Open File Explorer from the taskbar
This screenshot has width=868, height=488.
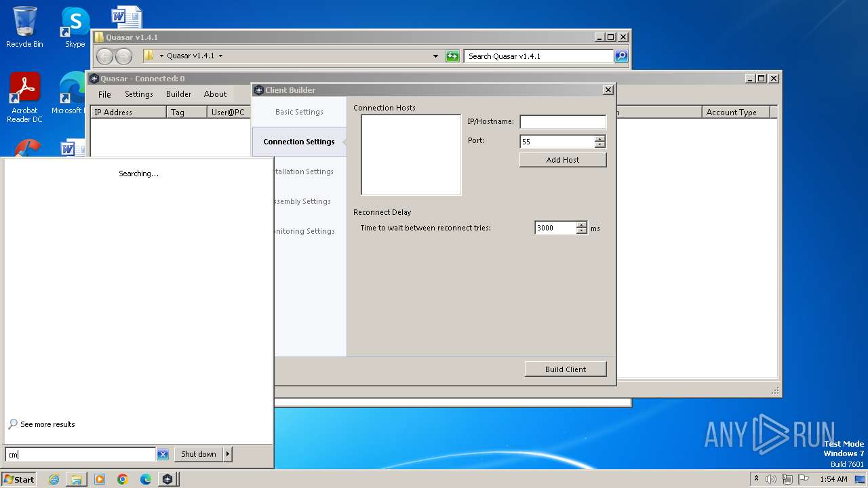tap(77, 479)
